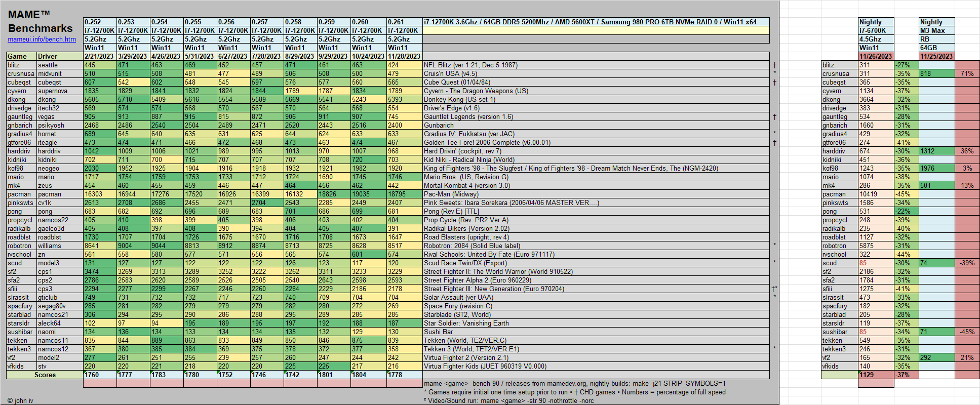Viewport: 980px width, 405px height.
Task: Click the Donkey Kong (US set 1) cell
Action: 596,99
